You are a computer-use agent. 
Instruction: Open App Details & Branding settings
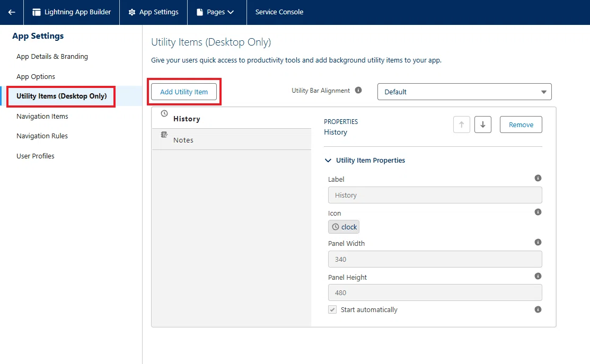(52, 56)
